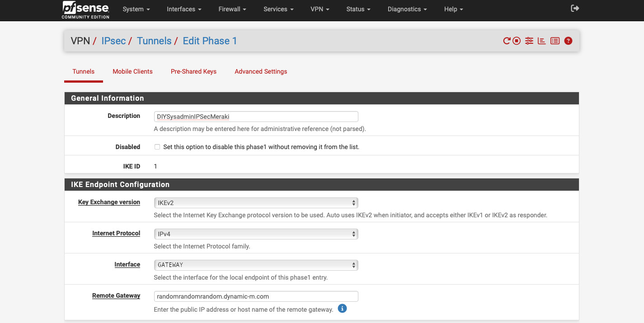Switch to the Mobile Clients tab
Viewport: 644px width, 323px height.
coord(132,71)
